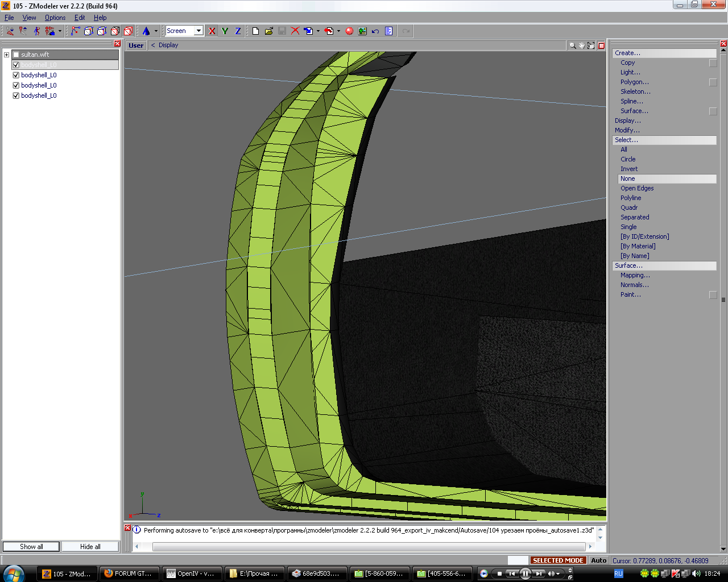Viewport: 728px width, 582px height.
Task: Open the materials editor red sphere
Action: point(349,31)
